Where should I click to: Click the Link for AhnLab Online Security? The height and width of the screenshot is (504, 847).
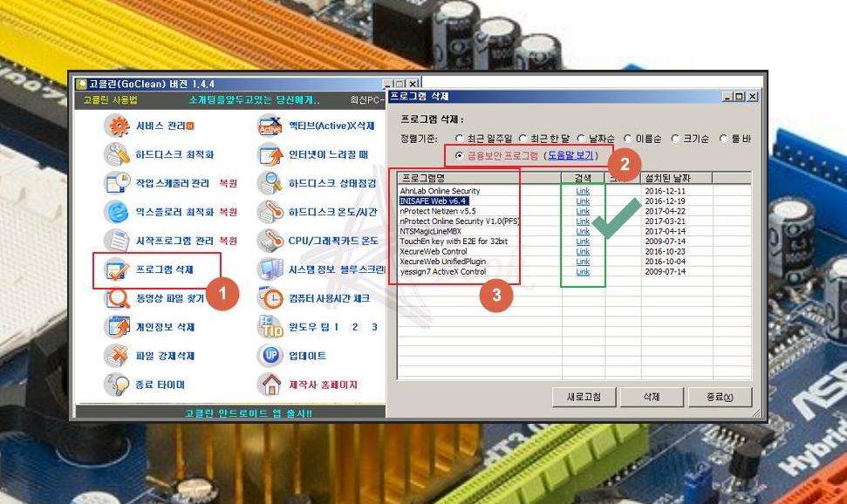point(583,191)
